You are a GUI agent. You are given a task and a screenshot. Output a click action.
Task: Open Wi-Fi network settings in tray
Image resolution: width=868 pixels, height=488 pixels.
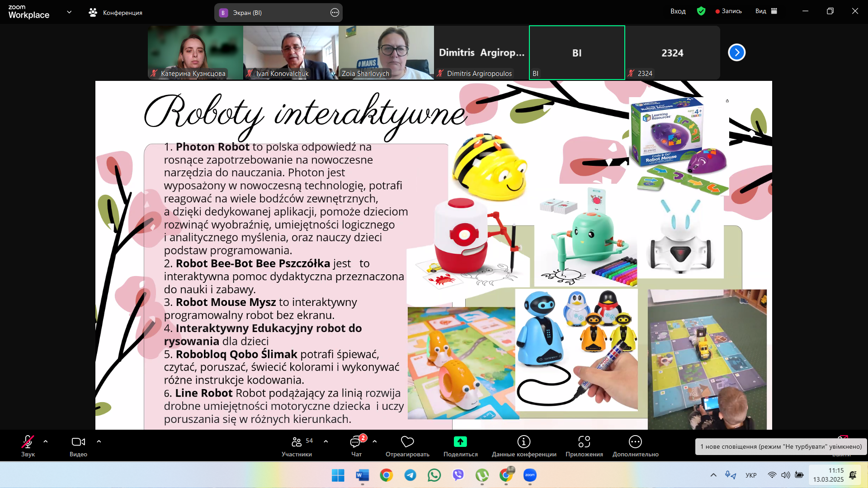point(772,475)
